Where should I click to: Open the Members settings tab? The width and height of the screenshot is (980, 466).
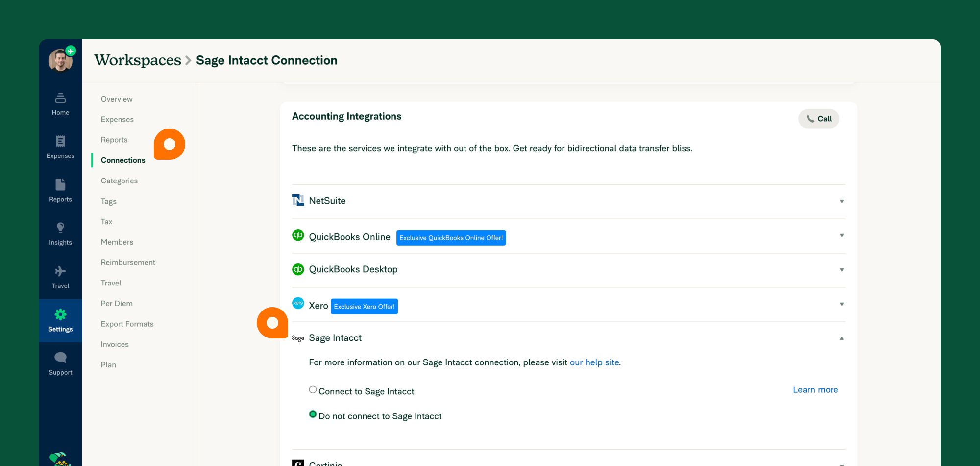click(117, 242)
